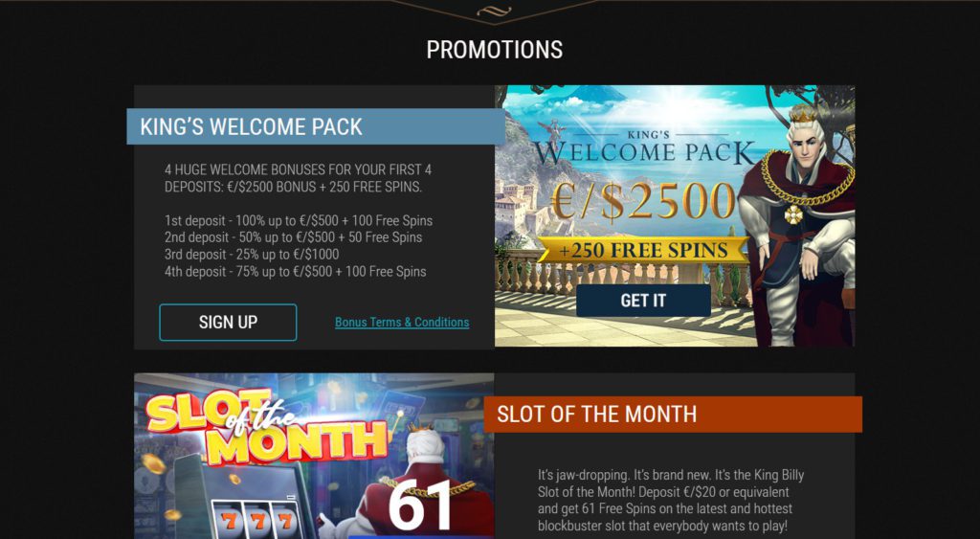
Task: Click the king's gold crown in banner
Action: (x=803, y=114)
